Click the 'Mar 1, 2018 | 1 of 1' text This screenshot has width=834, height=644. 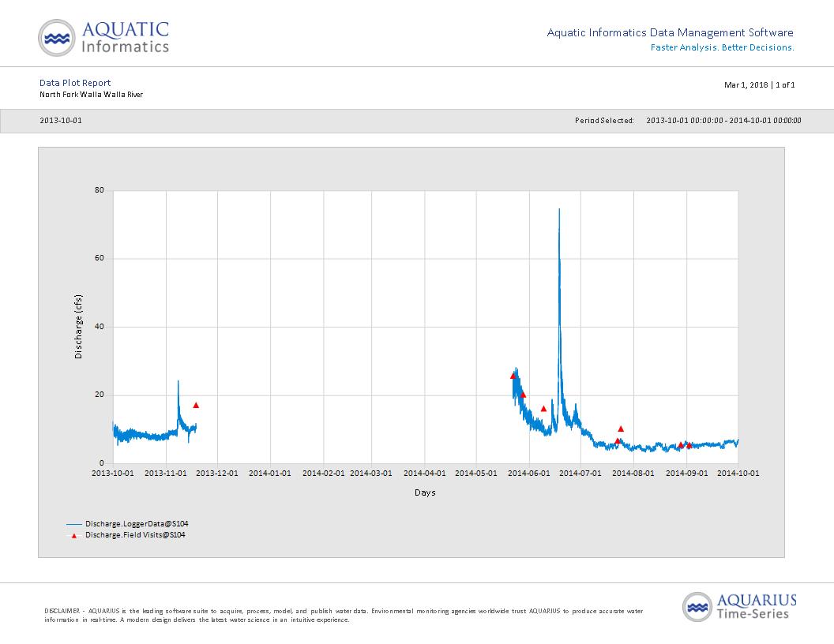coord(759,85)
